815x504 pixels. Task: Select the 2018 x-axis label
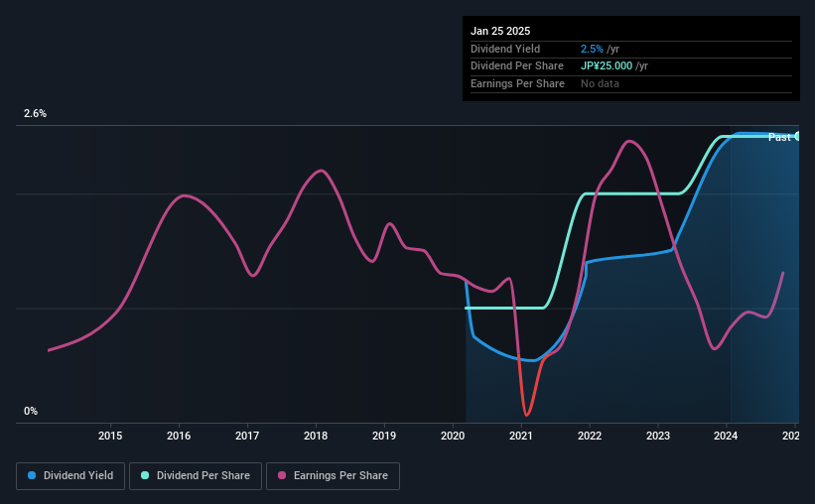[x=316, y=436]
